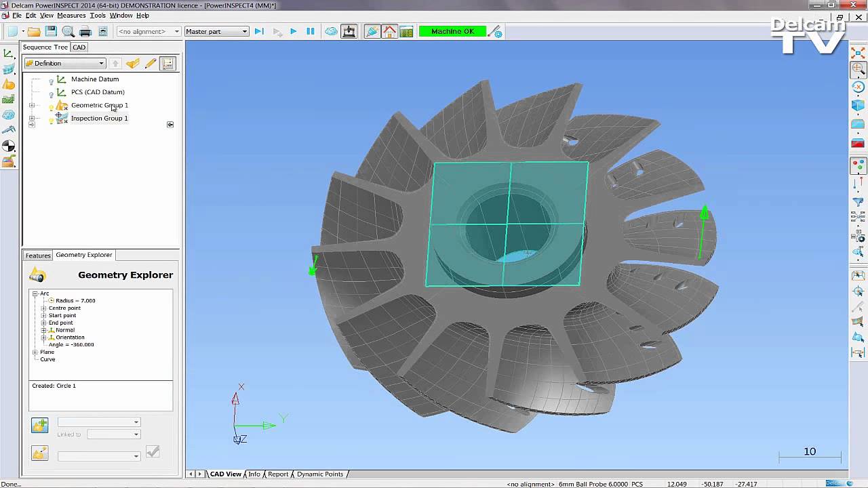This screenshot has width=868, height=488.
Task: Pause the measurement sequence
Action: [x=311, y=31]
